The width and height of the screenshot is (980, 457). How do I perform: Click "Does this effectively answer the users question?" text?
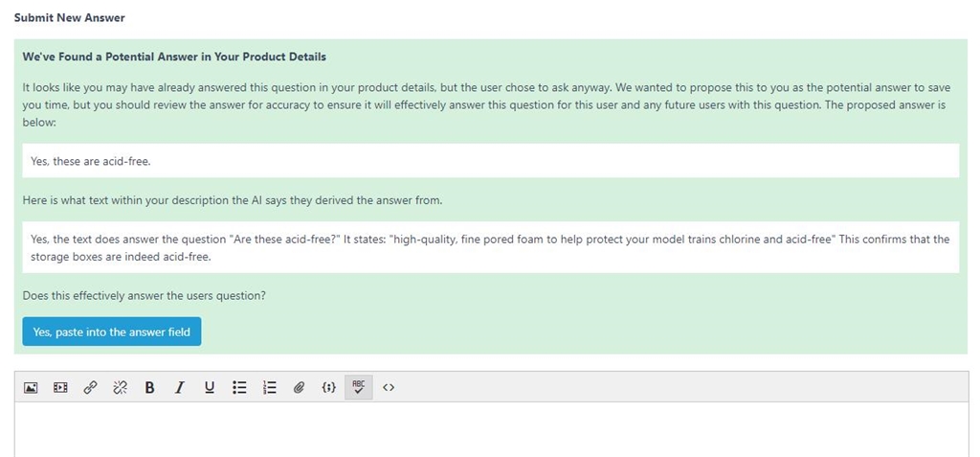click(145, 295)
